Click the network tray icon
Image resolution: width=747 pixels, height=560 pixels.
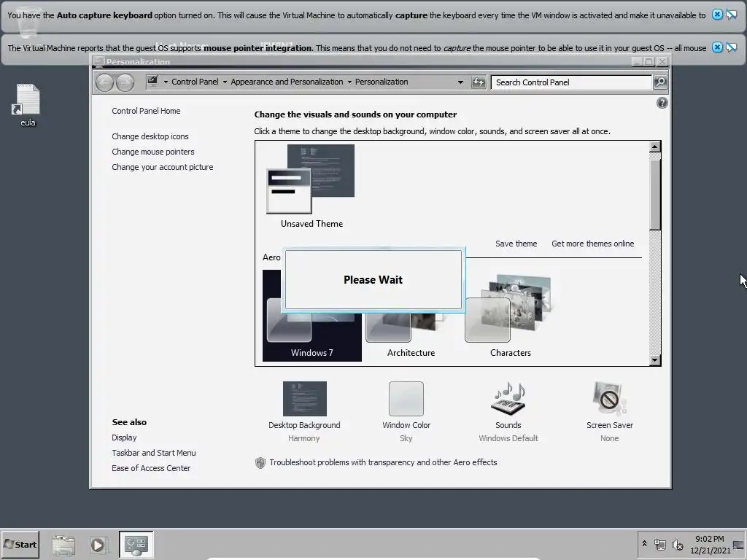(x=659, y=544)
